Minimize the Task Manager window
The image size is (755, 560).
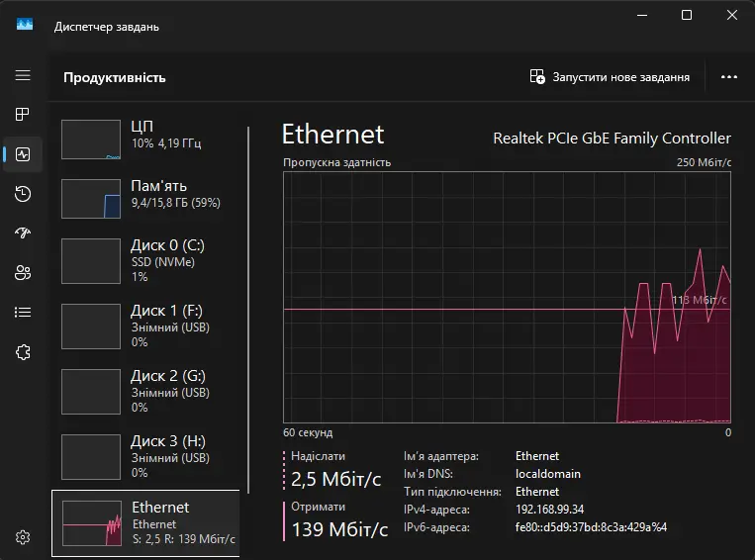pyautogui.click(x=642, y=15)
